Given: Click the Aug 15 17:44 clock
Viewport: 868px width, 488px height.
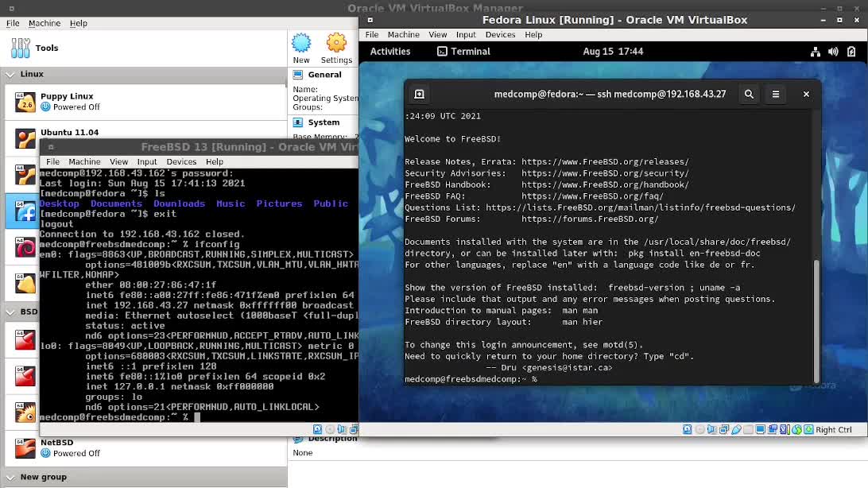Looking at the screenshot, I should coord(613,52).
